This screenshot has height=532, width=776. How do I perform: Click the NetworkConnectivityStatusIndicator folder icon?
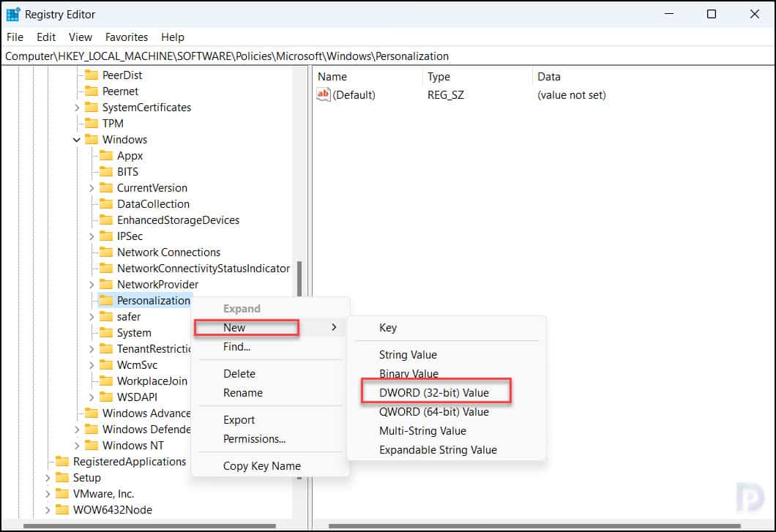point(106,269)
